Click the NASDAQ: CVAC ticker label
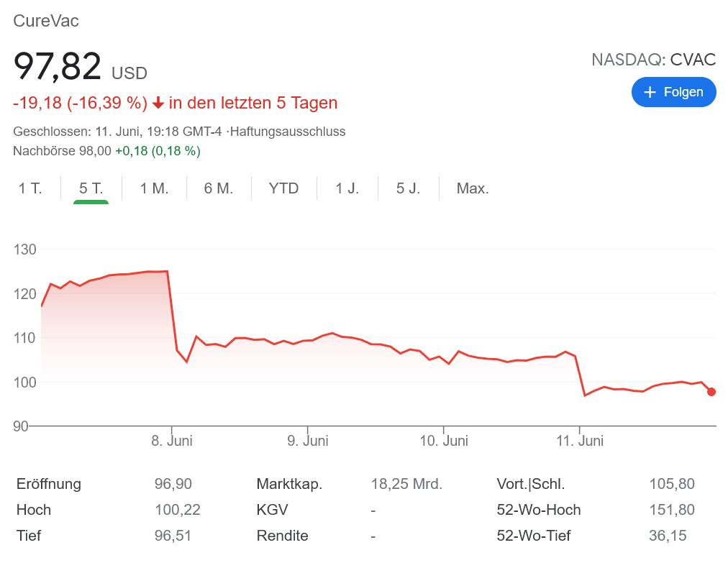 coord(653,60)
